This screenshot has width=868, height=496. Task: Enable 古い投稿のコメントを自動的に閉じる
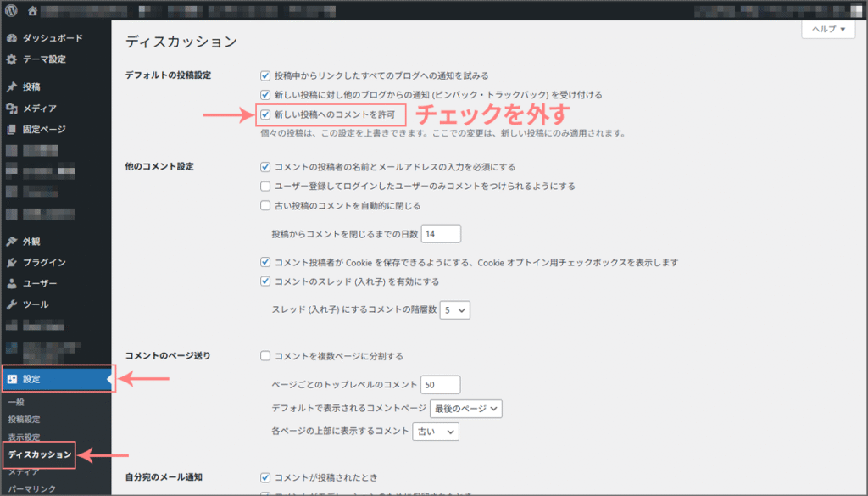coord(265,206)
